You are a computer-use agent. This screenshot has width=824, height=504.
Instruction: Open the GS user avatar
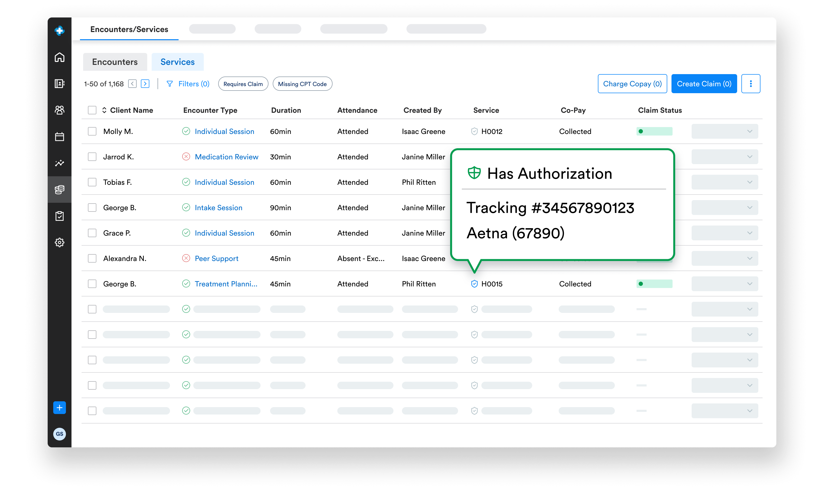pos(60,434)
